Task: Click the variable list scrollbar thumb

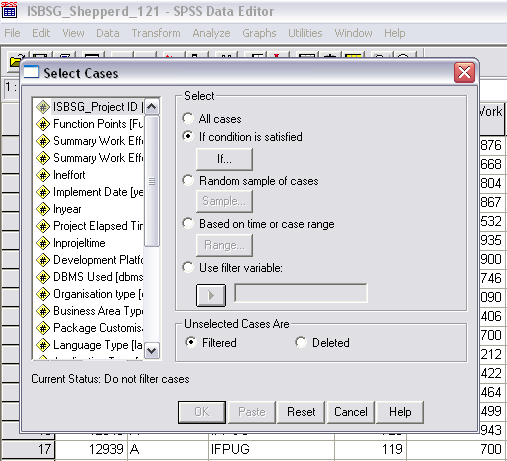Action: [152, 181]
